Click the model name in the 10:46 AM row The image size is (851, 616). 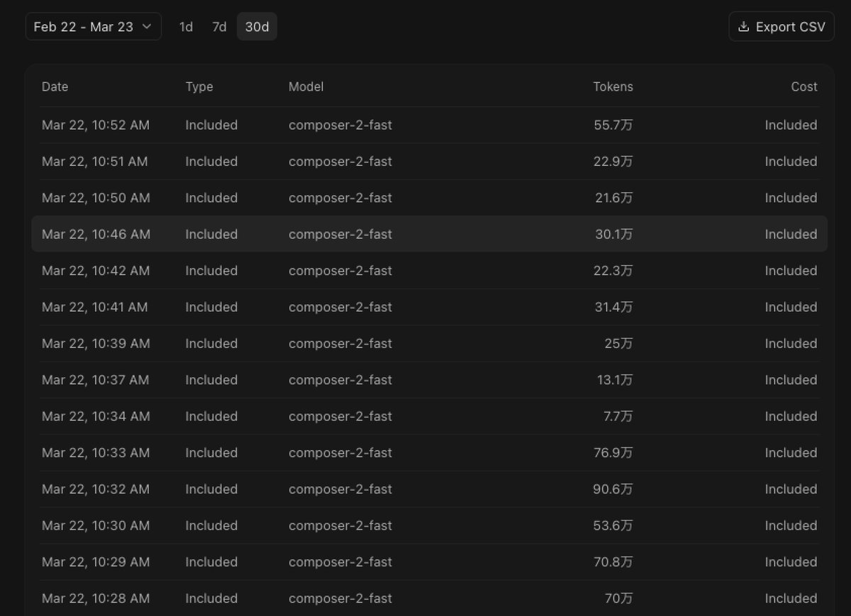coord(340,234)
